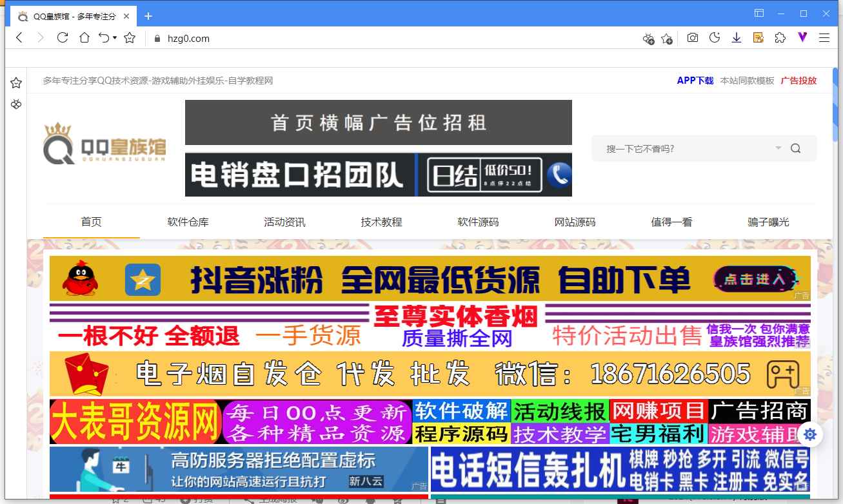Open the 活动资讯 menu item
The height and width of the screenshot is (504, 843).
coord(284,222)
